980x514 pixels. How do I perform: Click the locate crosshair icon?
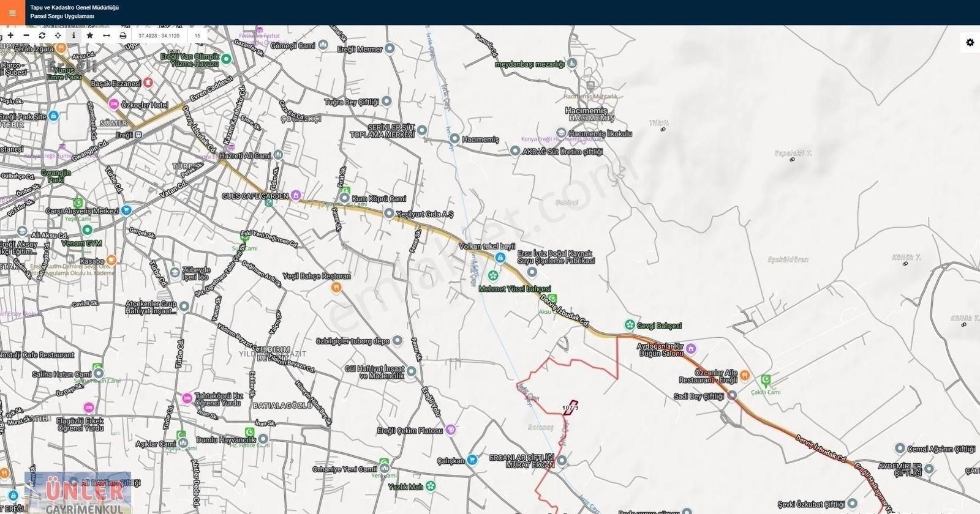[58, 35]
